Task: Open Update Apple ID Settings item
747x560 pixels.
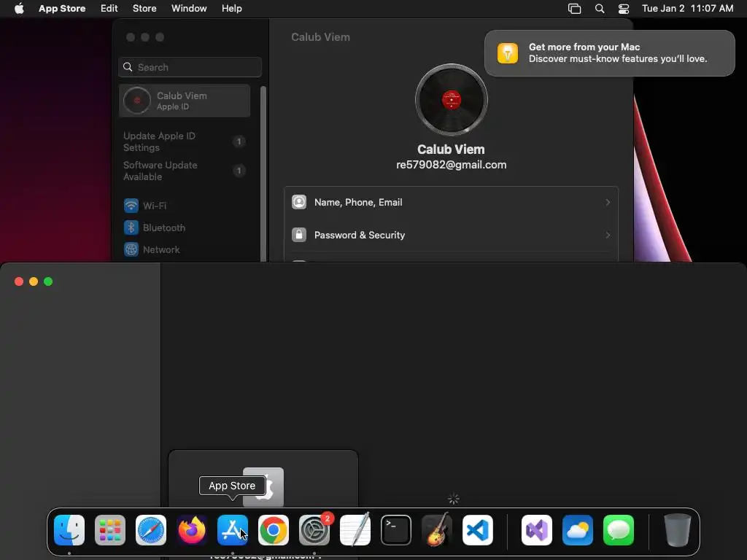Action: pos(185,141)
